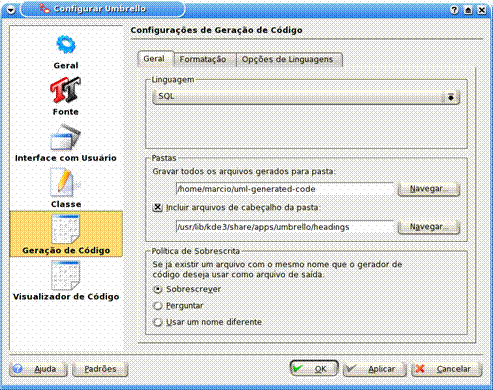Select the Perguntar radio option

pyautogui.click(x=157, y=306)
